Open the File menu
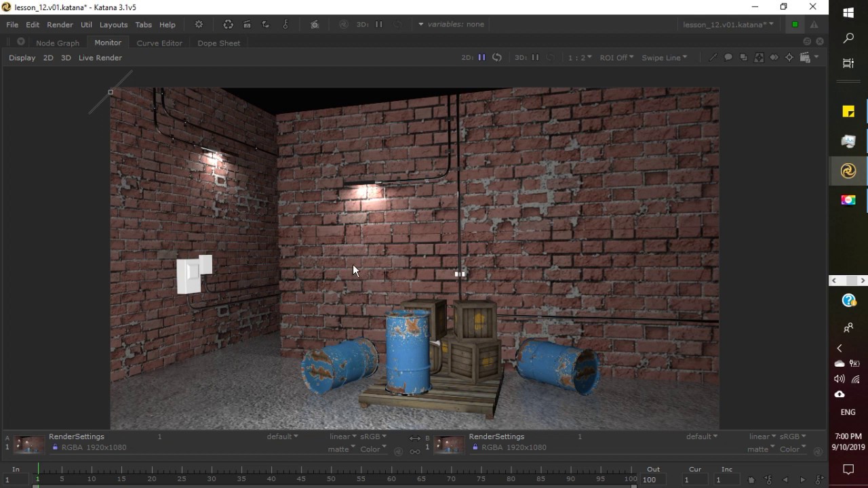 [x=12, y=24]
